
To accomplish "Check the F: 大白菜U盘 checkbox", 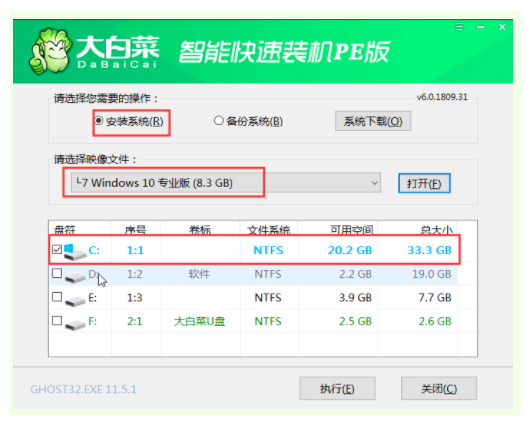I will click(57, 321).
